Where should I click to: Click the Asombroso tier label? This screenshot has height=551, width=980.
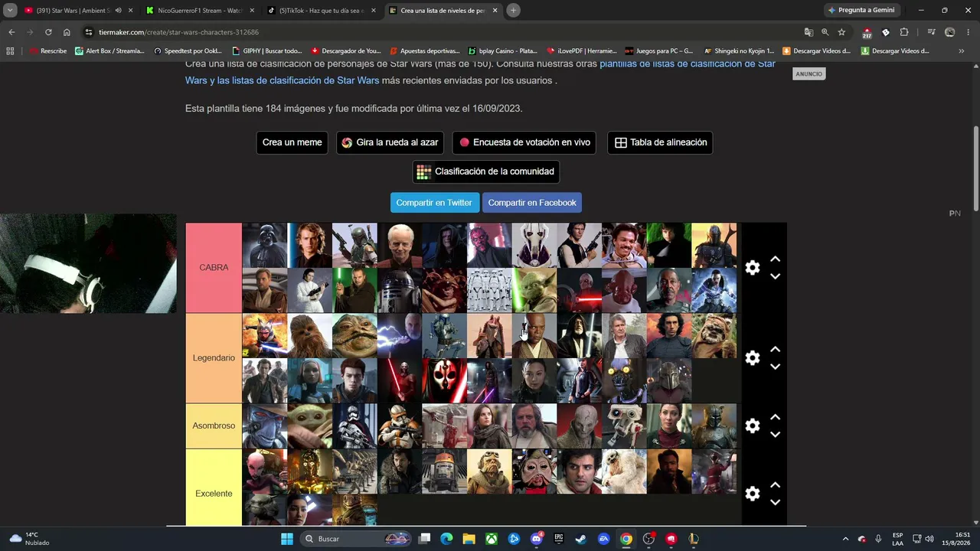pos(214,425)
